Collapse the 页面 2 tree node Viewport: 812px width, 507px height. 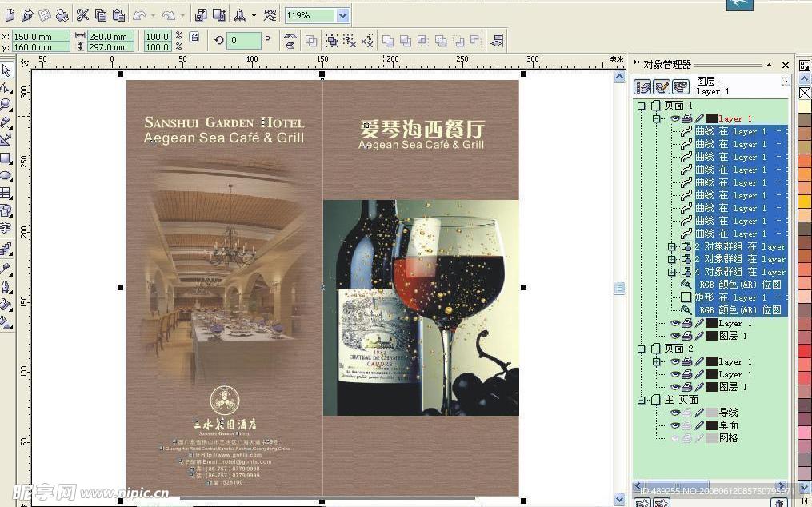pyautogui.click(x=642, y=349)
